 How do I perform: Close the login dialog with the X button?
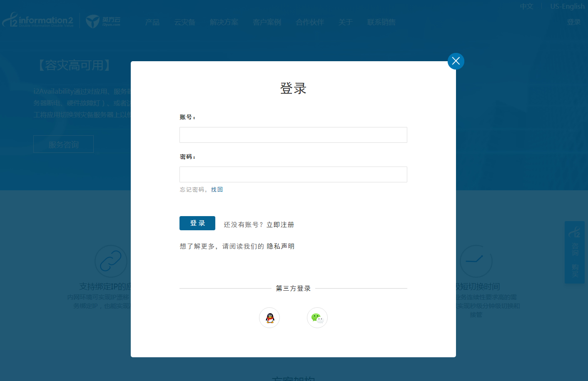pos(456,61)
